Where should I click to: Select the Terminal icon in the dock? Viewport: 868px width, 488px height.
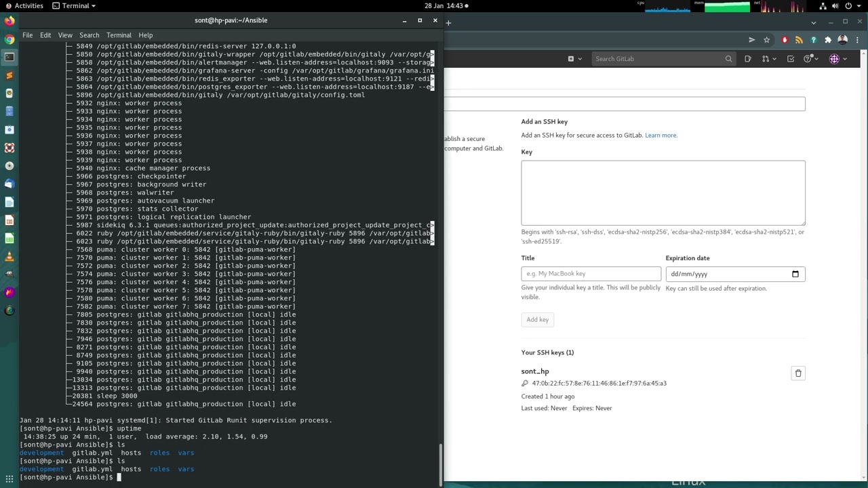(x=9, y=58)
